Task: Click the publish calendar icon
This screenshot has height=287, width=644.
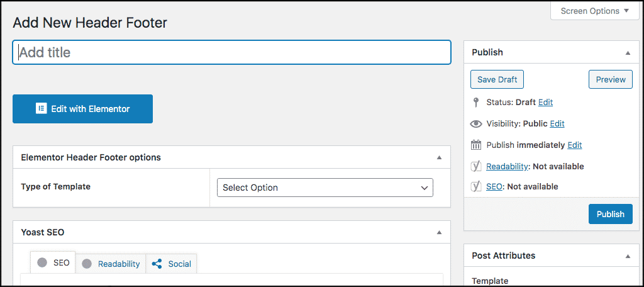Action: click(475, 145)
